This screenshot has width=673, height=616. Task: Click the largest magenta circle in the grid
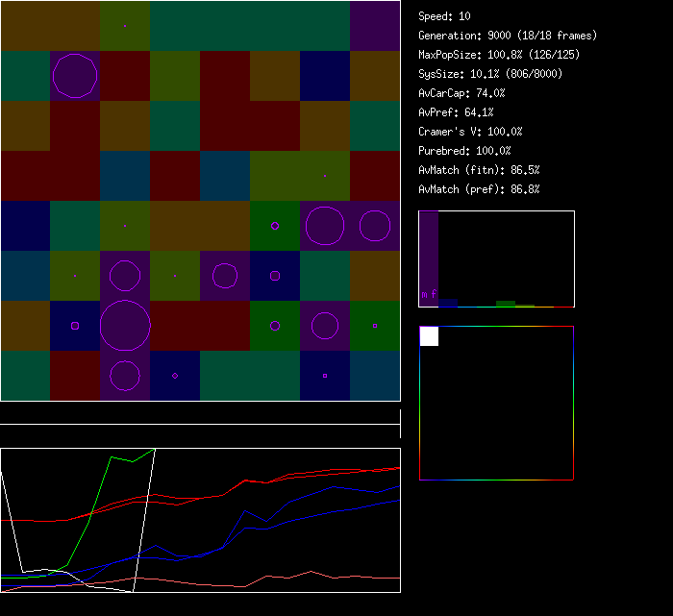[125, 325]
